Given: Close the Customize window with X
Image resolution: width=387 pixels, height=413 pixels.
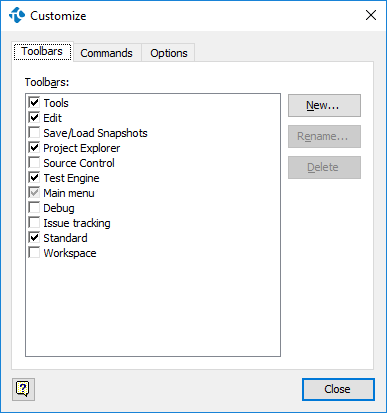Looking at the screenshot, I should pyautogui.click(x=371, y=15).
